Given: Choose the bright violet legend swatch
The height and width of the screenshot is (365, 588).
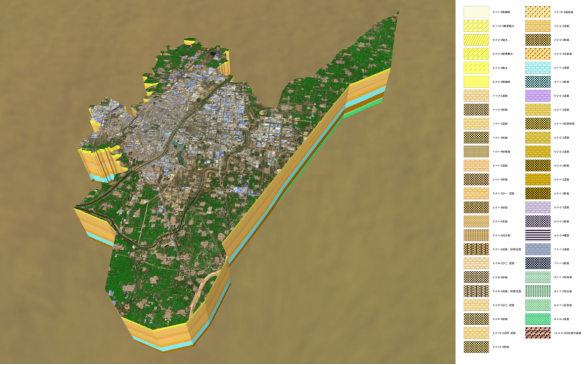Looking at the screenshot, I should [538, 96].
